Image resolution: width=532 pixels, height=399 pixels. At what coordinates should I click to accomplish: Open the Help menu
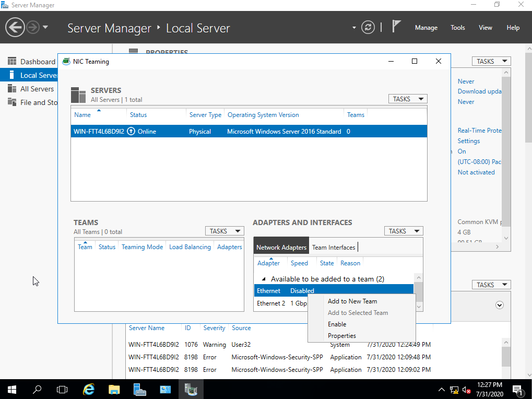(513, 28)
